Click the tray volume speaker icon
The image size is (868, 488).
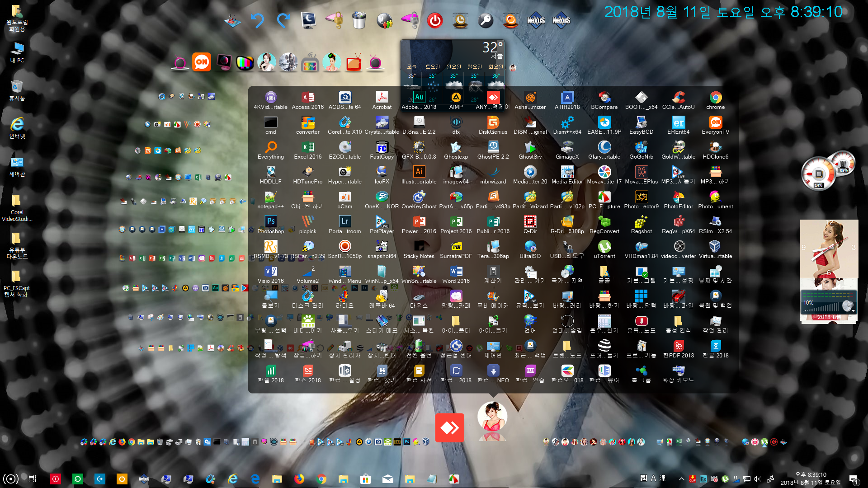757,479
